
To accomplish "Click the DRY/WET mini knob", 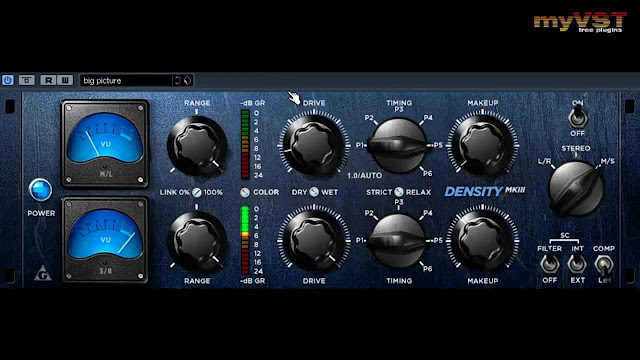I will pyautogui.click(x=314, y=192).
